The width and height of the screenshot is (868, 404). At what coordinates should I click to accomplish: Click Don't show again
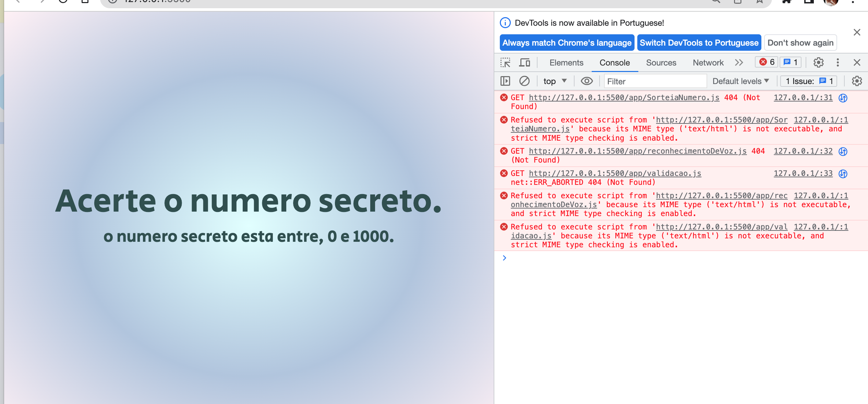point(800,43)
